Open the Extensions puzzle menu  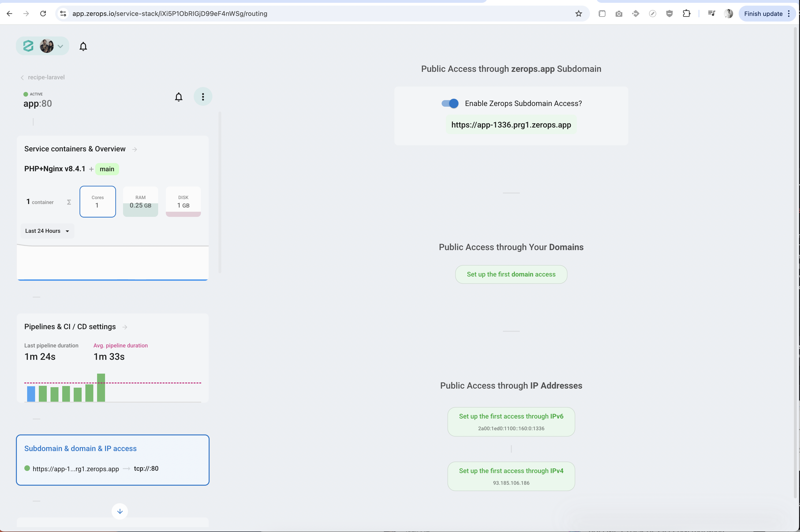(686, 14)
